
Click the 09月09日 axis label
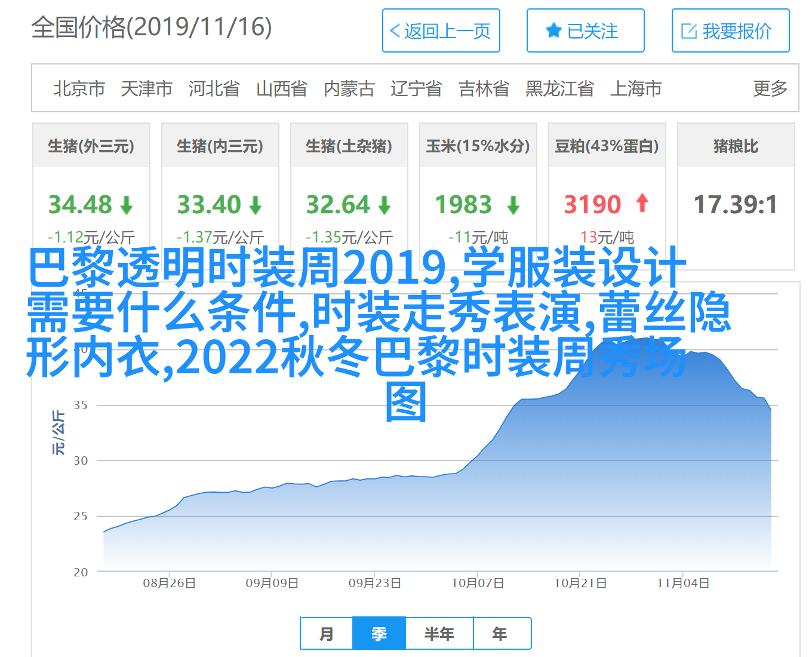[x=272, y=583]
